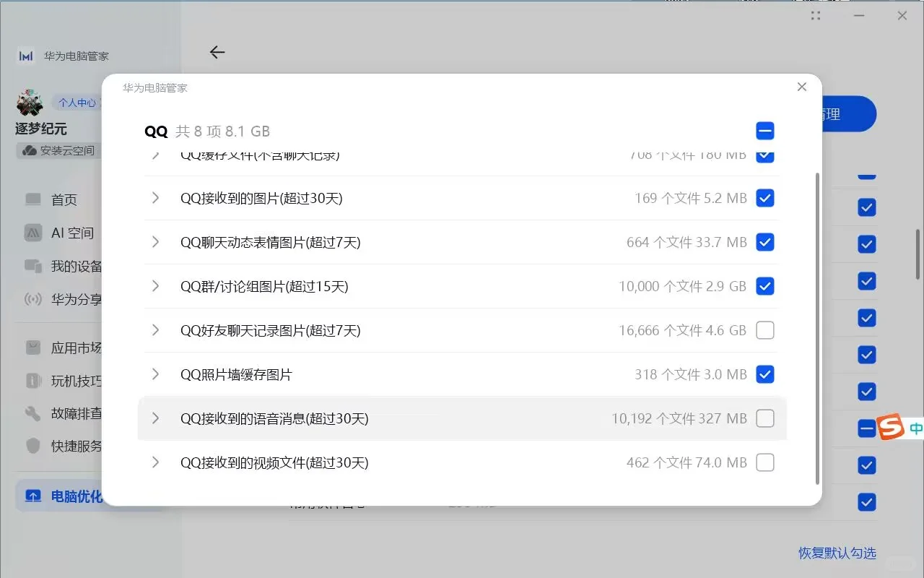This screenshot has height=578, width=924.
Task: Click the label QQ好友聊天记录图片(超过7天)
Action: click(271, 330)
